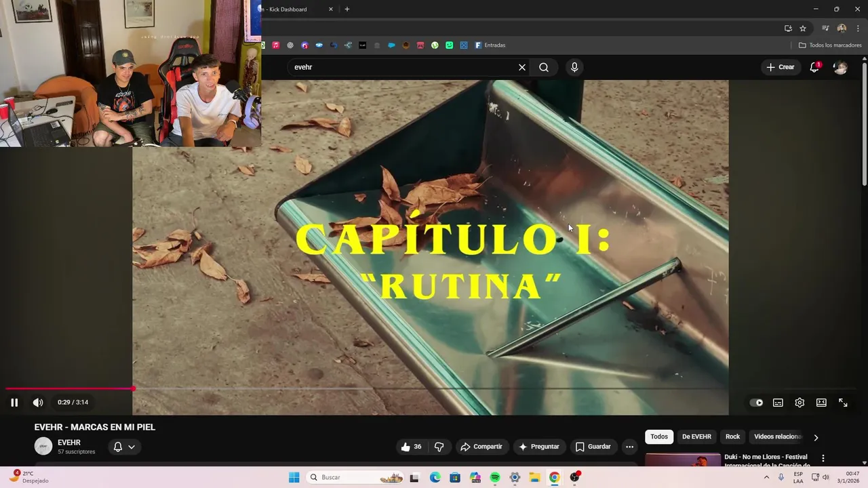Run the search with the magnifier icon
868x488 pixels.
[x=544, y=67]
